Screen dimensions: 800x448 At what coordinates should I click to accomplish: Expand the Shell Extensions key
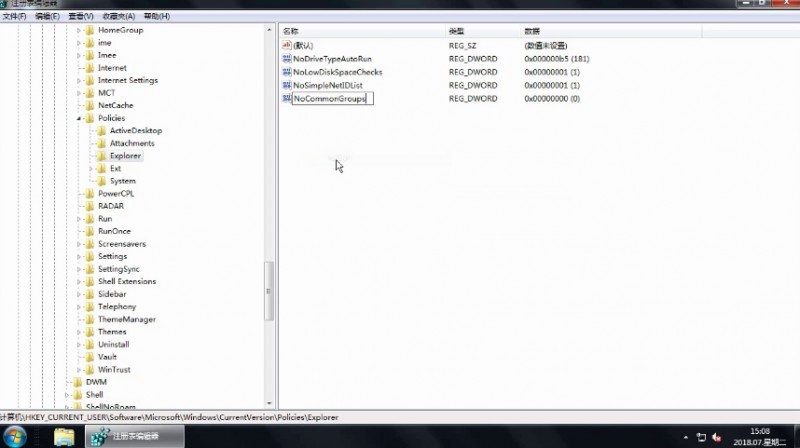(79, 282)
